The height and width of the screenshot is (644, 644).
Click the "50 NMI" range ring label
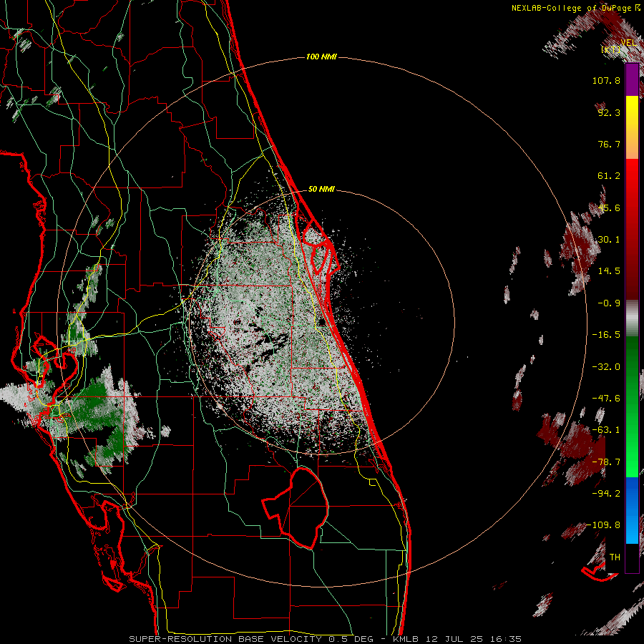click(x=321, y=190)
